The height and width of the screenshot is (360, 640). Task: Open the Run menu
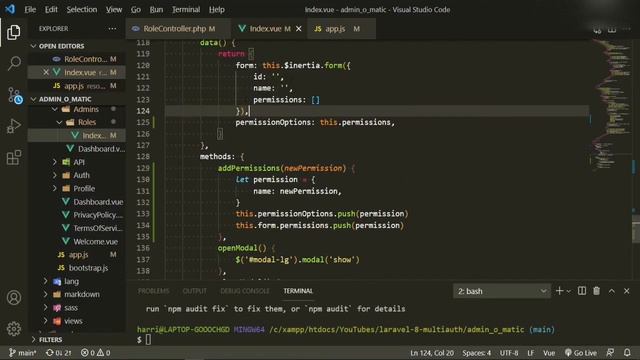(x=156, y=9)
